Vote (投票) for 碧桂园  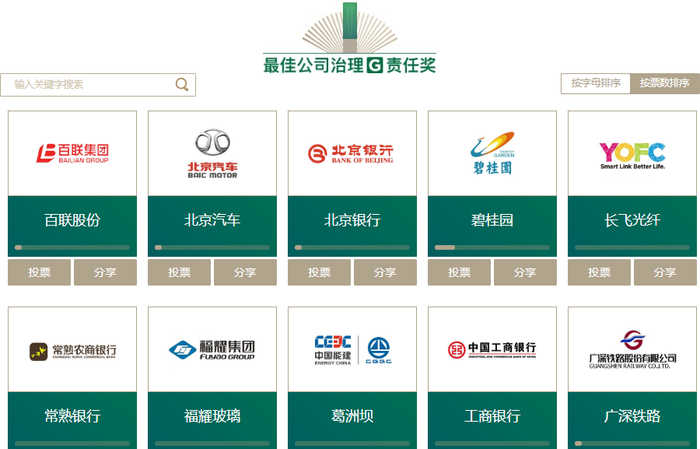point(459,272)
